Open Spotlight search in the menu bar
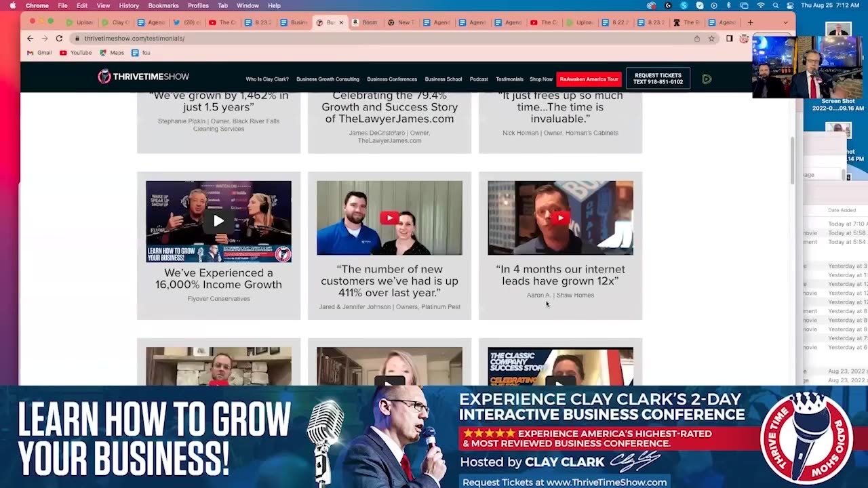Screen dimensions: 868x488 click(776, 5)
